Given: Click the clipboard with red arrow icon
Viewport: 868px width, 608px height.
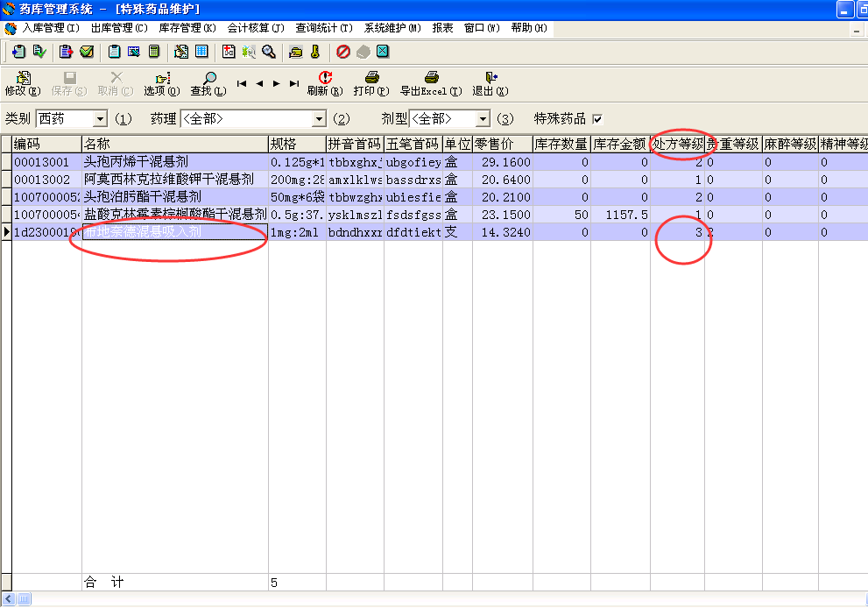Looking at the screenshot, I should (x=66, y=52).
